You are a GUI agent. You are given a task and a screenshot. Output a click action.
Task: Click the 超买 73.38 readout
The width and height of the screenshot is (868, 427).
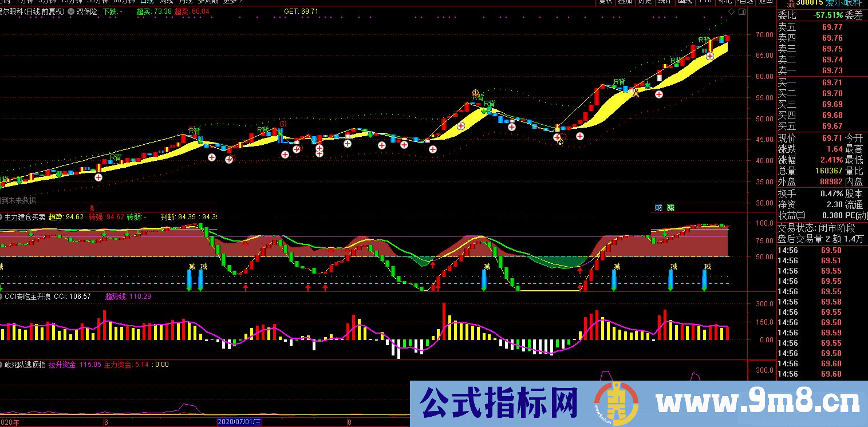154,11
